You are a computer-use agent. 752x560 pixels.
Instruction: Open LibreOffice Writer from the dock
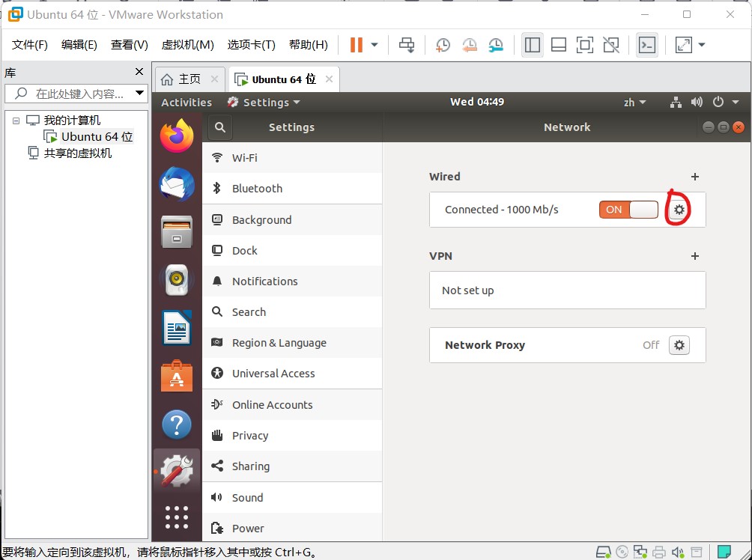pyautogui.click(x=177, y=328)
